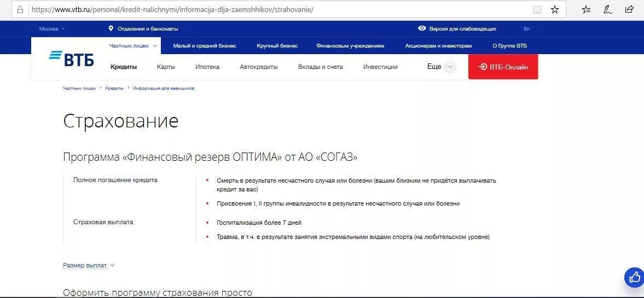Expand the Частным лицам dropdown
Screen dimensions: 644x298
click(x=133, y=46)
